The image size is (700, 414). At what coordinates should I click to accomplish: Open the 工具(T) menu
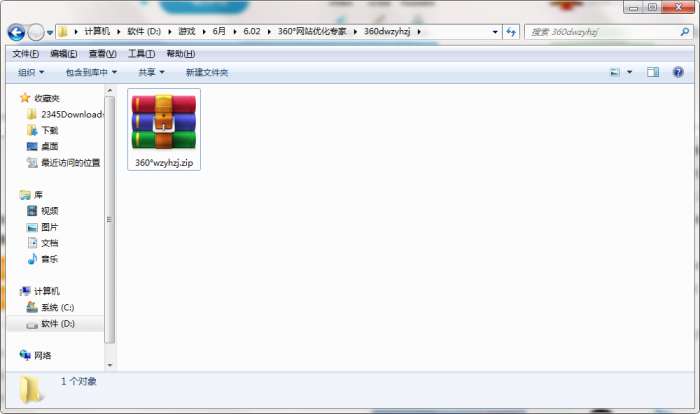click(142, 54)
